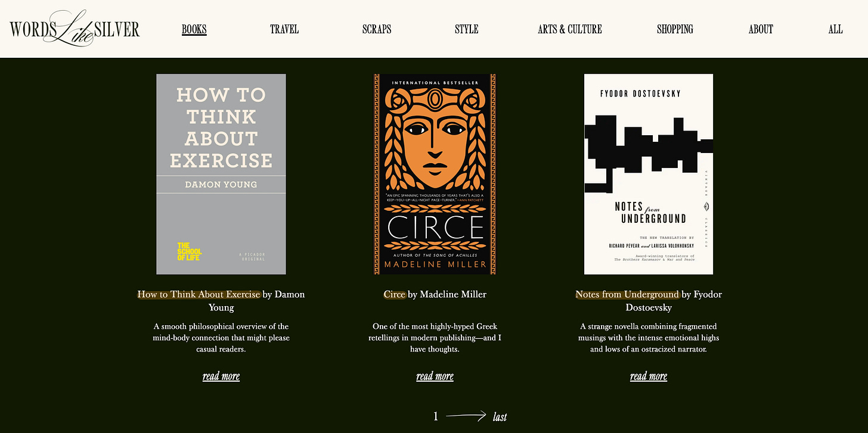The image size is (868, 433).
Task: Go to page 1 in pagination
Action: coord(436,416)
